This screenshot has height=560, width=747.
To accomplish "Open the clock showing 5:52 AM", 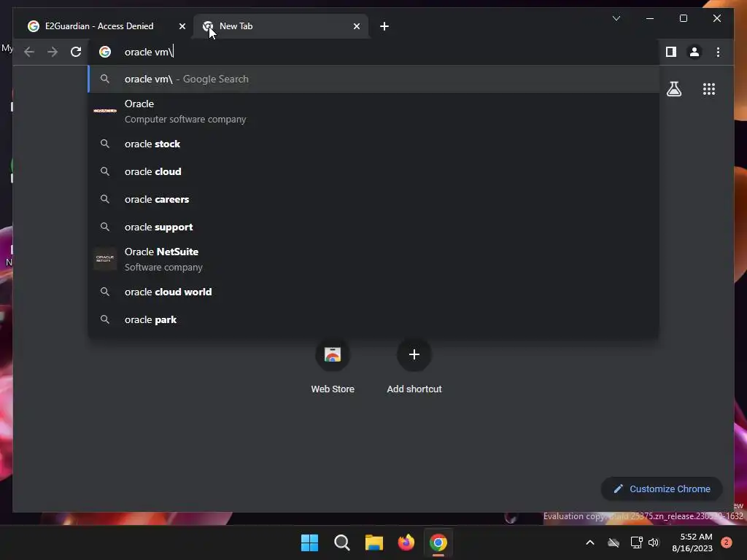I will [692, 542].
